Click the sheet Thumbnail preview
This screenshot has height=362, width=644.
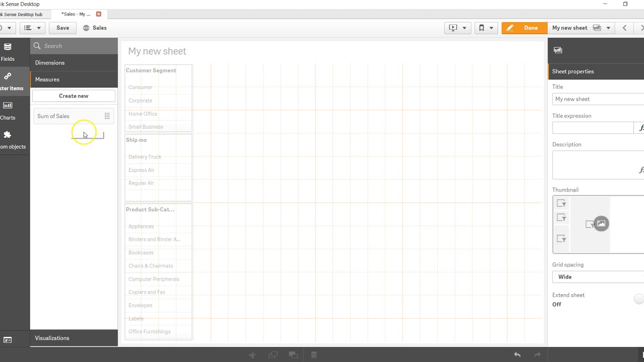(x=598, y=224)
